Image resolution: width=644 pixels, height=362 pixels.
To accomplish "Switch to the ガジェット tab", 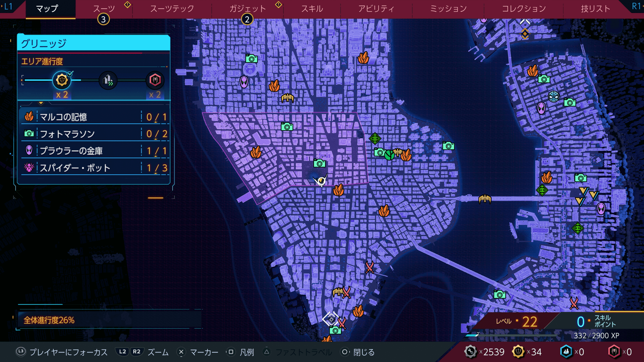I will (247, 9).
